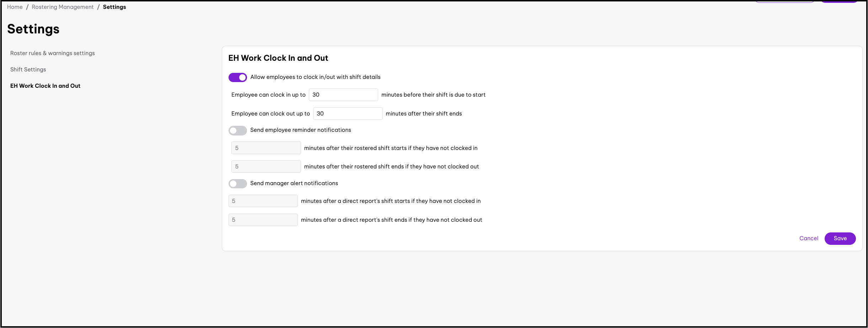868x328 pixels.
Task: Click the Send manager alert notifications label text
Action: 294,183
